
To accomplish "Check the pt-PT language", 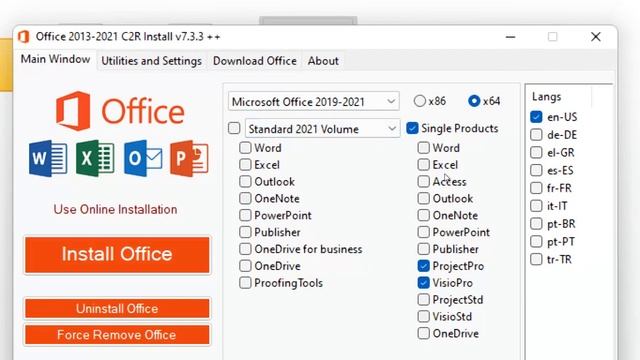I will point(552,241).
